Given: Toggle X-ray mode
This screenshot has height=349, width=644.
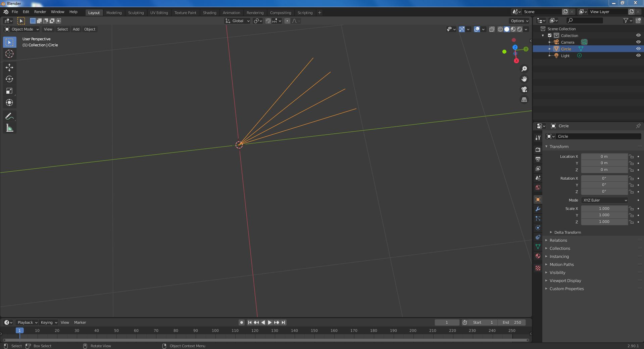Looking at the screenshot, I should (x=492, y=29).
